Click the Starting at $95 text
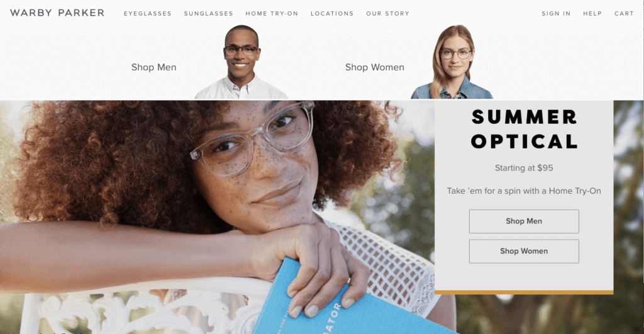Screen dimensions: 644x334 pos(524,168)
